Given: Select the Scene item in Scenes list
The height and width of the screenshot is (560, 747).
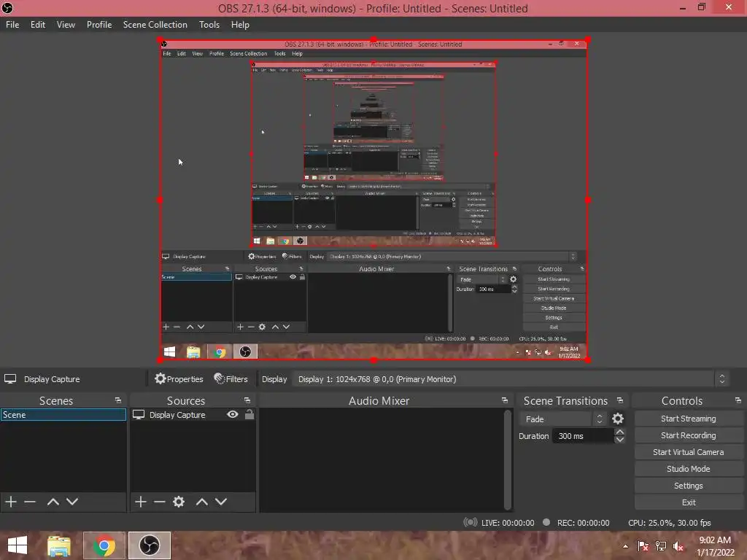Looking at the screenshot, I should click(63, 415).
